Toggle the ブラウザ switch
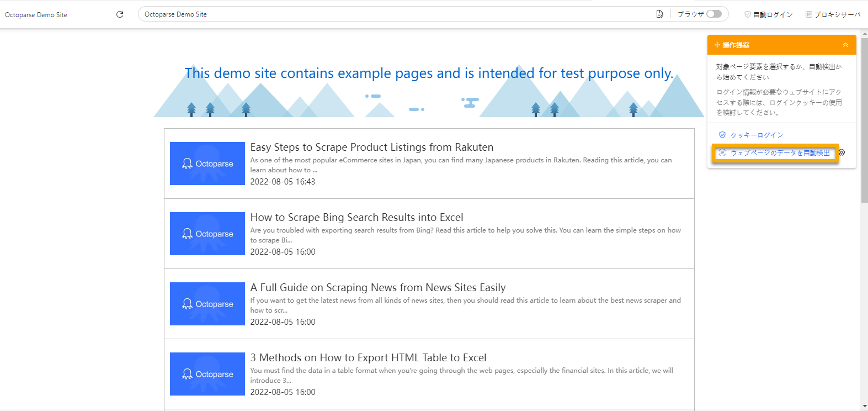This screenshot has height=411, width=868. tap(714, 14)
